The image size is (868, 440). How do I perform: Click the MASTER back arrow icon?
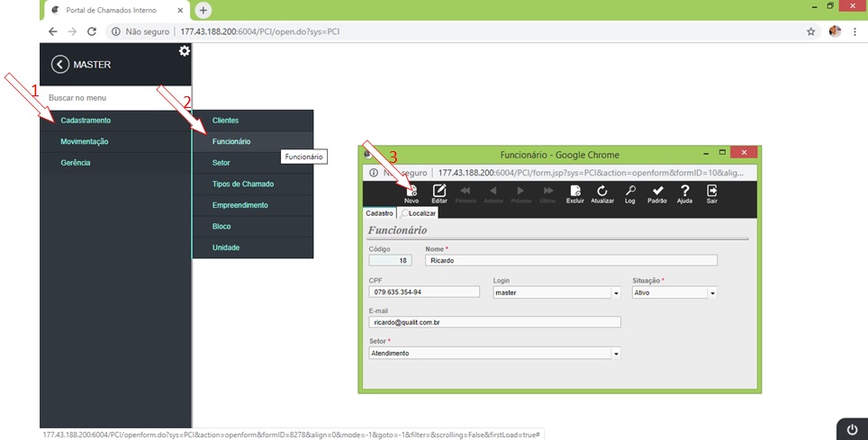point(59,64)
